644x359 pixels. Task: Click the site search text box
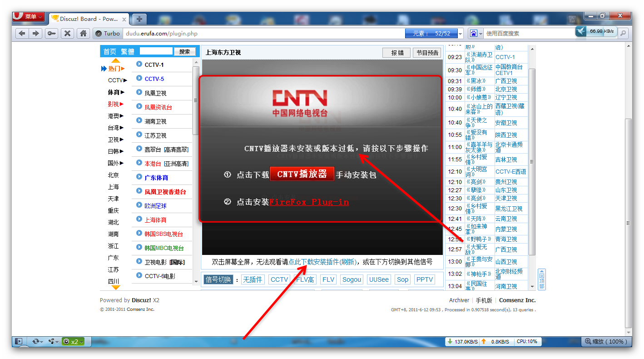(156, 51)
